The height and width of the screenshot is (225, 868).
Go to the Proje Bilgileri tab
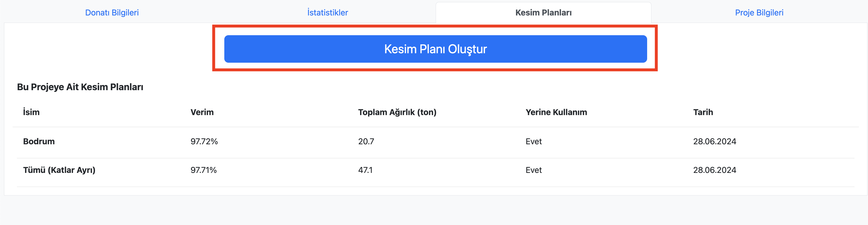tap(759, 13)
